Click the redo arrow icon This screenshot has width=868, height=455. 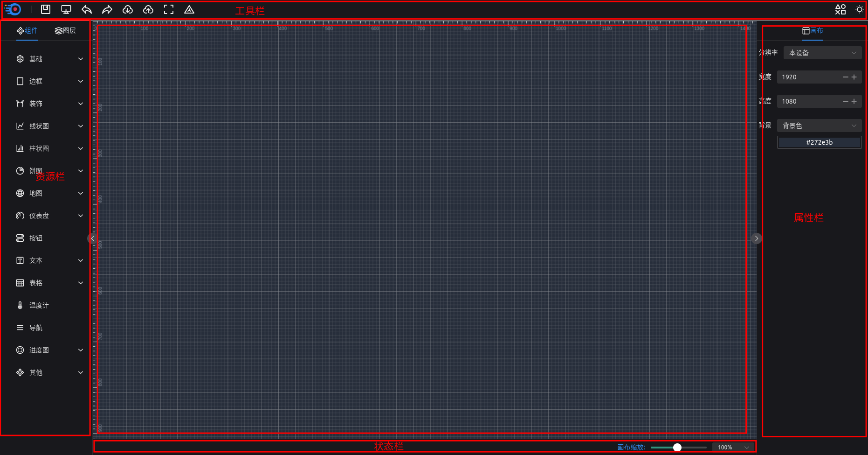[x=107, y=9]
